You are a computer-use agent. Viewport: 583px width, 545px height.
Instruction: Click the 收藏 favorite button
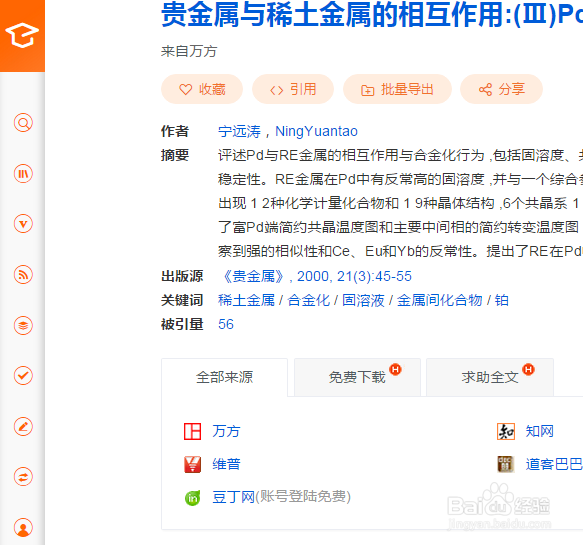coord(202,89)
